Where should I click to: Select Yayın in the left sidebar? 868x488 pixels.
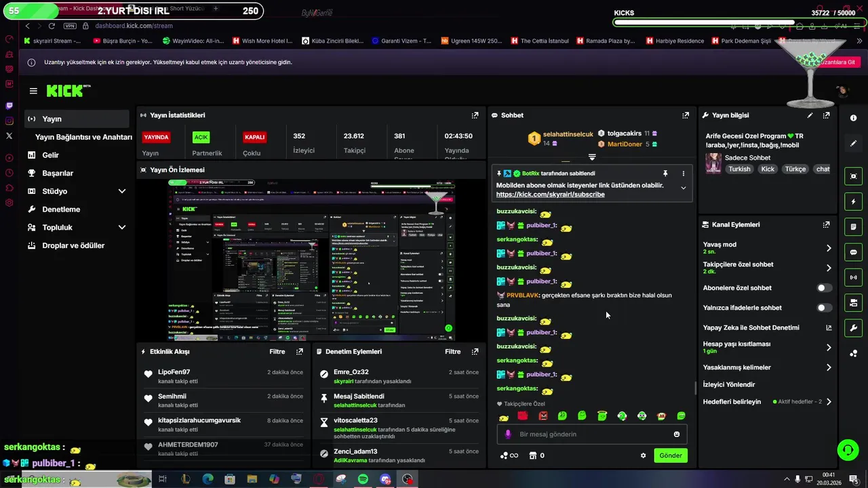[77, 119]
